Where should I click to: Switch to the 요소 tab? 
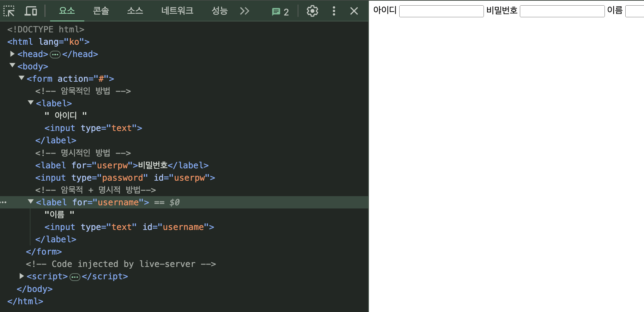[67, 11]
